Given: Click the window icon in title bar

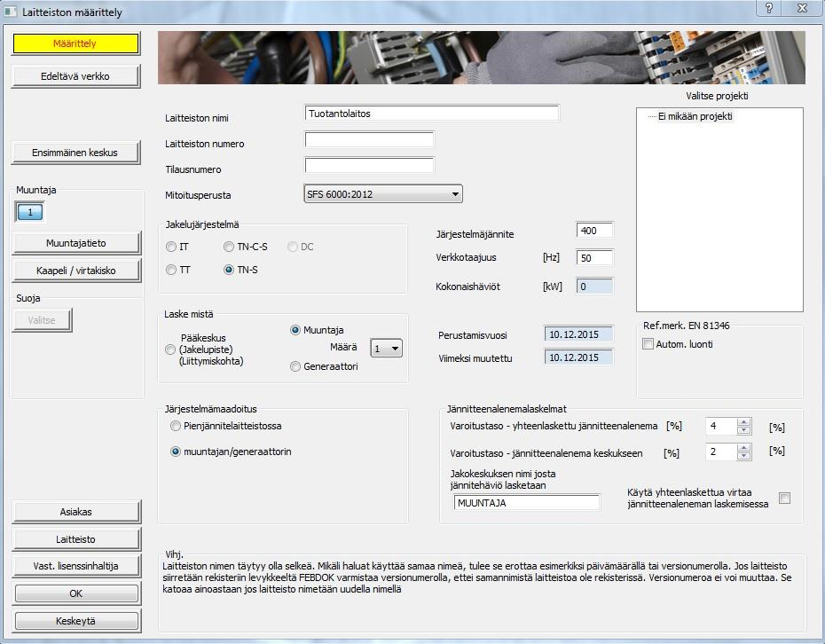Looking at the screenshot, I should (10, 11).
